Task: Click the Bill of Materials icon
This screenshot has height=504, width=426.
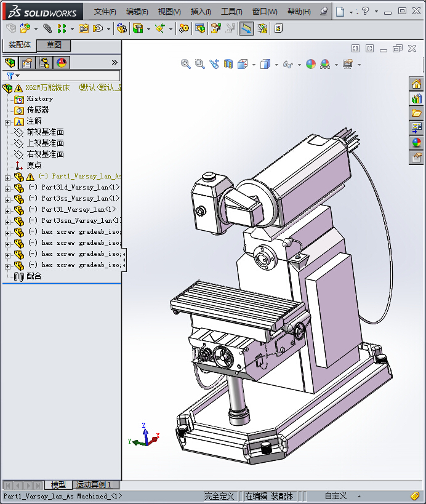Action: pos(199,28)
